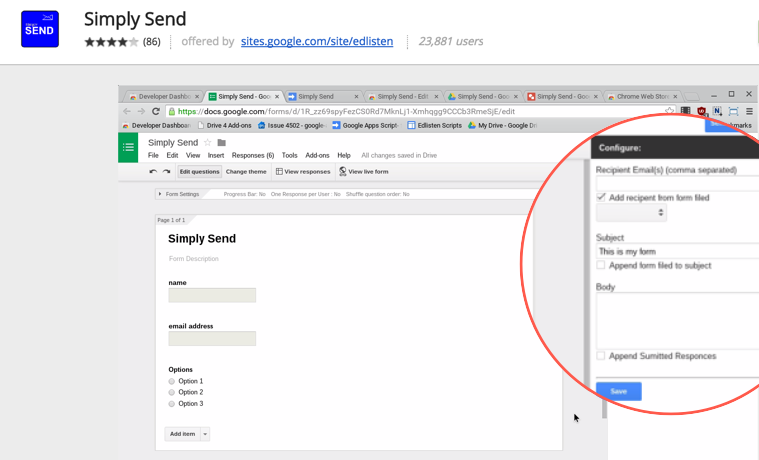Click the undo arrow icon
The width and height of the screenshot is (759, 460).
[x=153, y=171]
